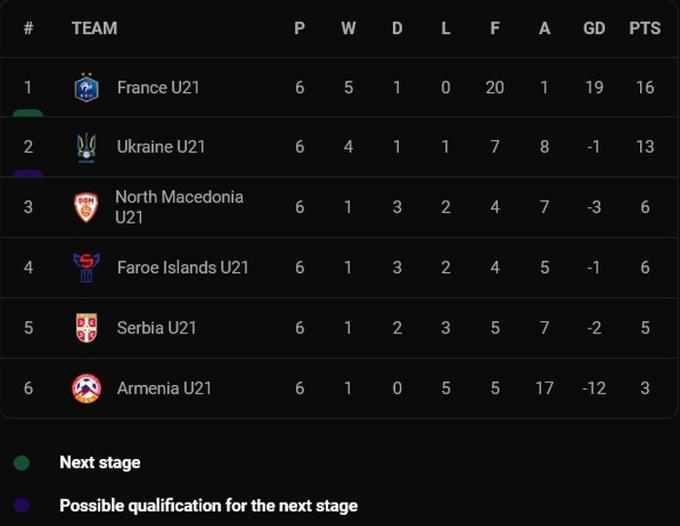Image resolution: width=680 pixels, height=526 pixels.
Task: View the Serbia U21 team page
Action: click(156, 327)
